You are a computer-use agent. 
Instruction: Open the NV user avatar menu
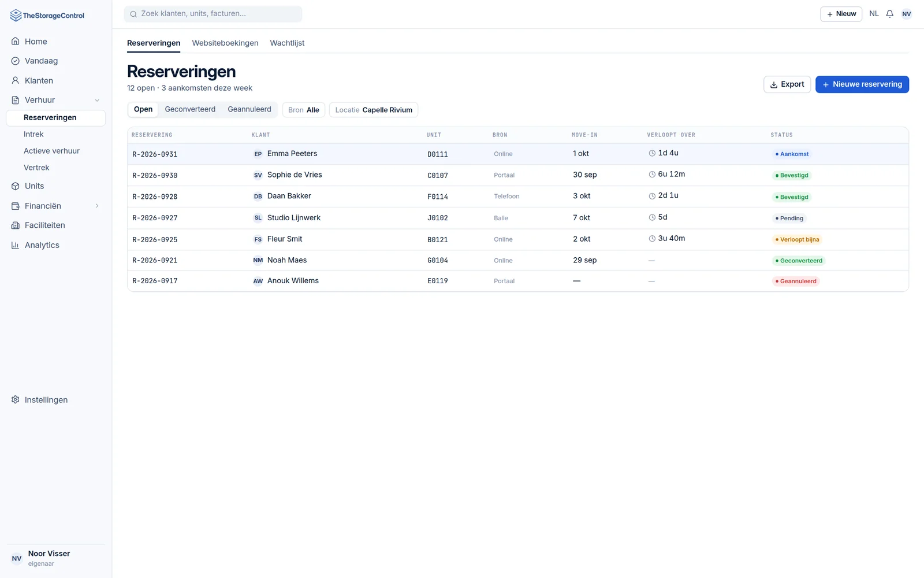click(907, 14)
